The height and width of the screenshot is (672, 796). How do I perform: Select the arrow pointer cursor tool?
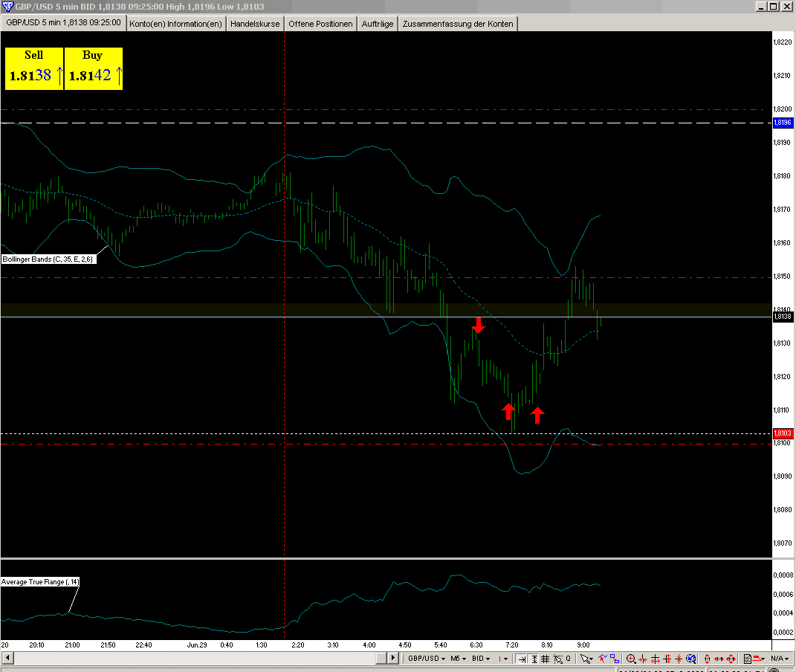586,659
